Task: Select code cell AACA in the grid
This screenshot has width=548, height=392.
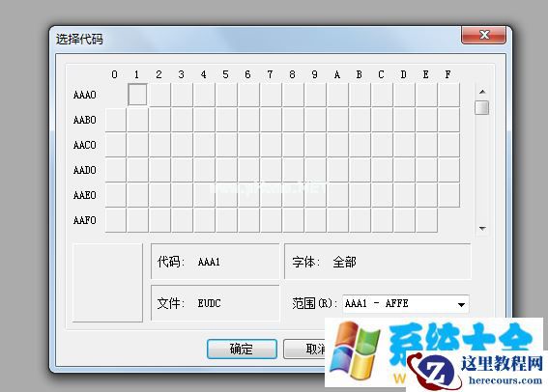Action: coord(337,145)
